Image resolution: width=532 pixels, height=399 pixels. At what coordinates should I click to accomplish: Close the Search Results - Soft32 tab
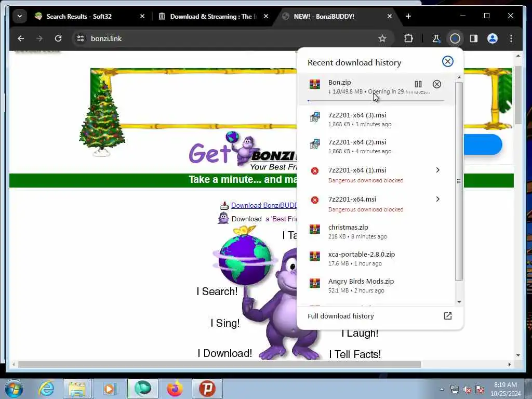pos(142,16)
